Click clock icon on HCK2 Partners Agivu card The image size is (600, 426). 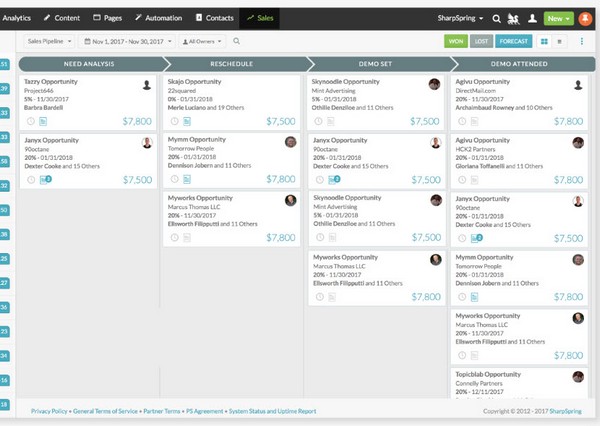[462, 180]
